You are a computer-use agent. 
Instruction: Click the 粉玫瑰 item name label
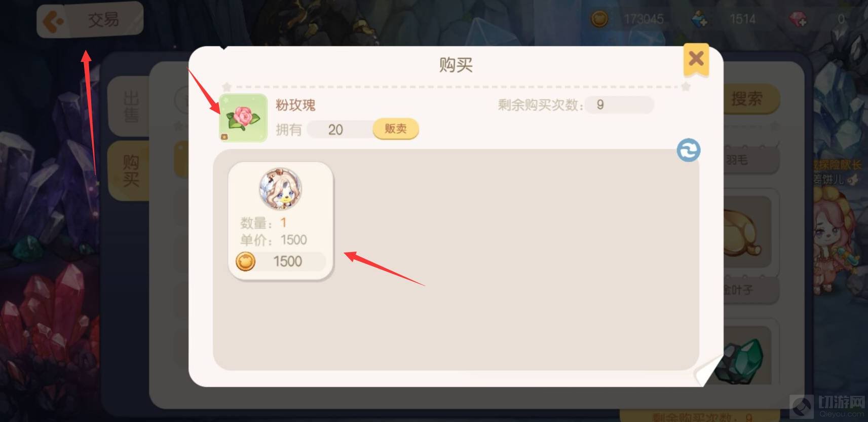pyautogui.click(x=295, y=105)
